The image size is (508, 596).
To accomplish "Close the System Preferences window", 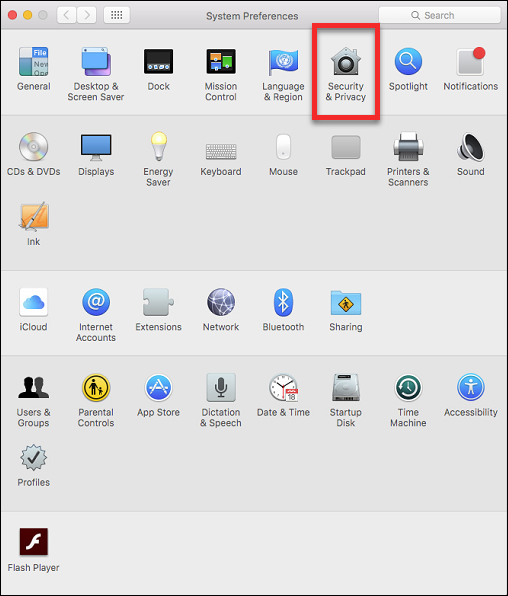I will click(12, 15).
